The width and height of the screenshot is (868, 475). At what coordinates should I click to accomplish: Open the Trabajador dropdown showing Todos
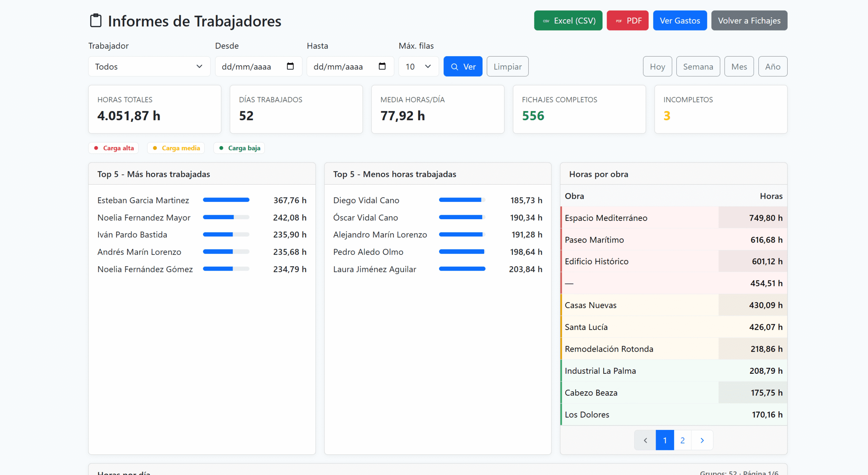click(x=149, y=66)
